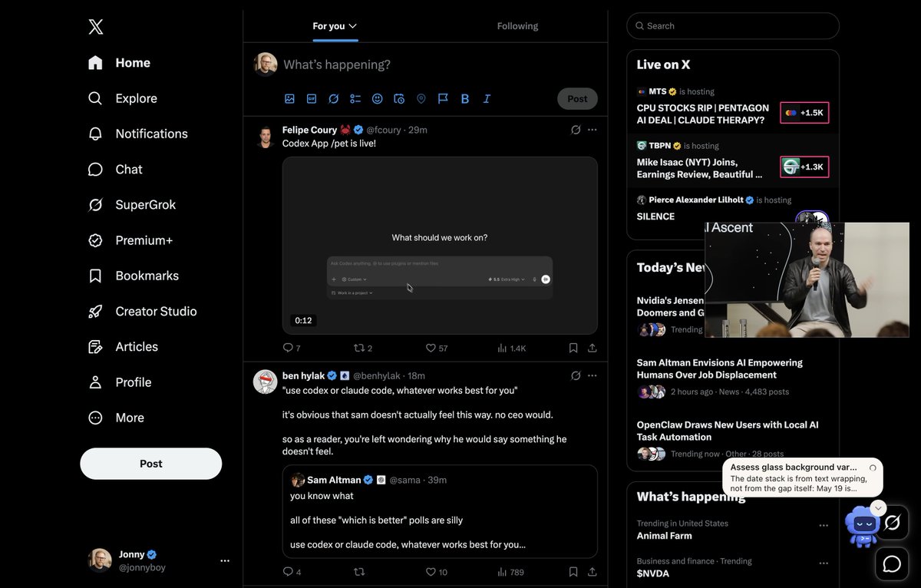Like Felipe Coury's post
This screenshot has width=921, height=588.
click(x=437, y=348)
